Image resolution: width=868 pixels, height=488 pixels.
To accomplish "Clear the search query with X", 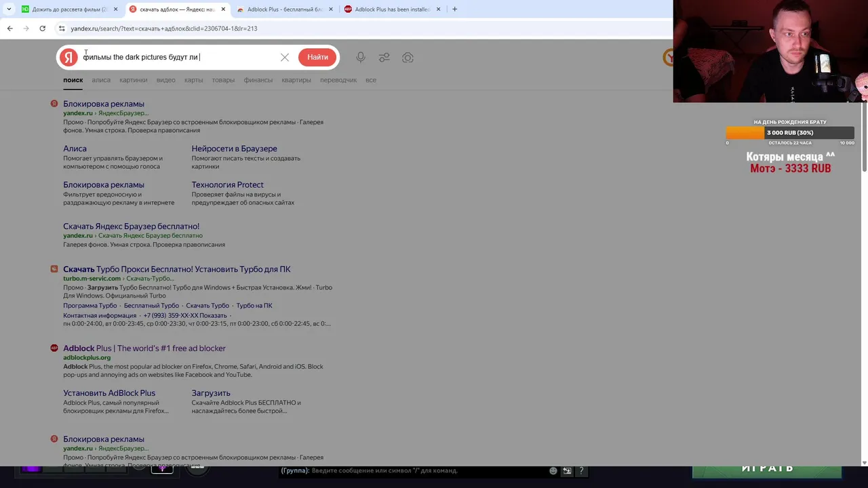I will click(285, 58).
